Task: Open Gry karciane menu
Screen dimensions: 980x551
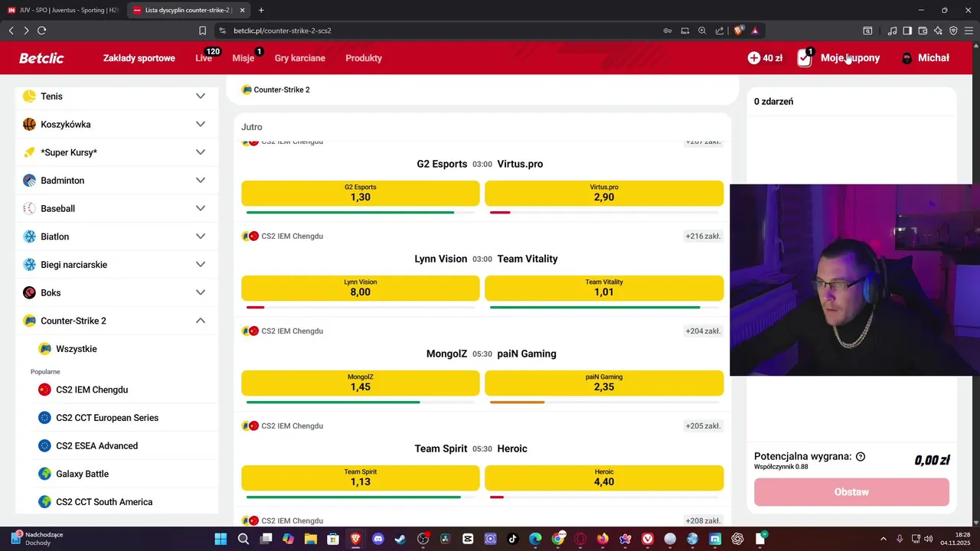Action: click(300, 58)
